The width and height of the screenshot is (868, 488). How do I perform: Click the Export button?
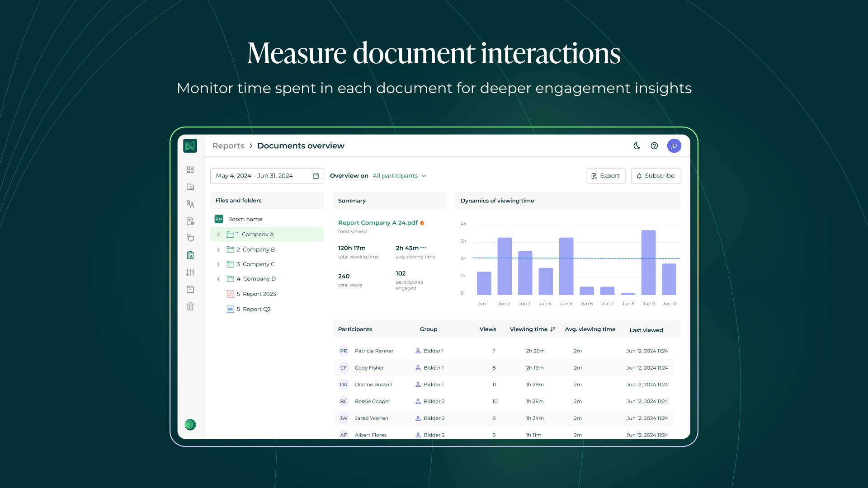[605, 176]
